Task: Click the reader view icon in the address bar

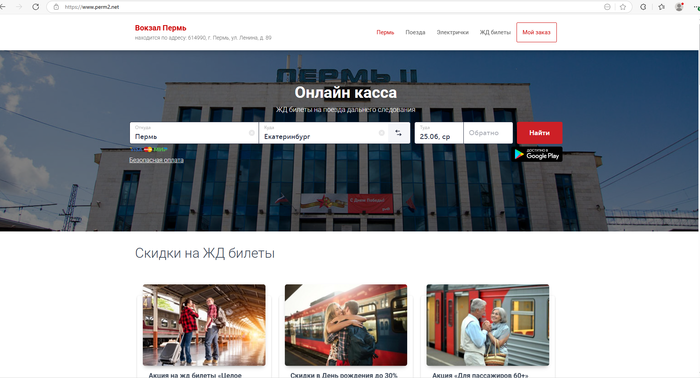Action: tap(607, 7)
